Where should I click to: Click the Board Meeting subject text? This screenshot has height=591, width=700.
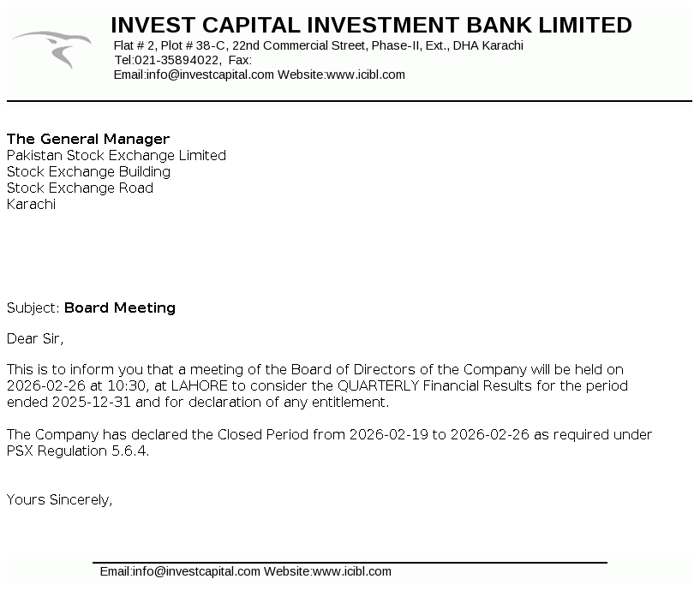click(120, 307)
